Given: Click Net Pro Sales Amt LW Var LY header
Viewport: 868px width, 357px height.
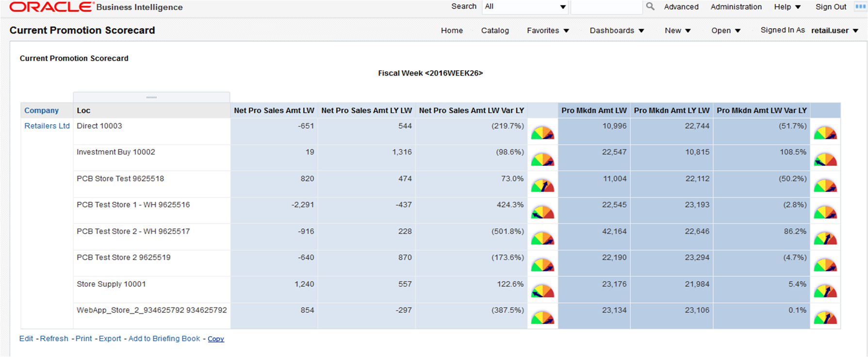Looking at the screenshot, I should (x=472, y=110).
